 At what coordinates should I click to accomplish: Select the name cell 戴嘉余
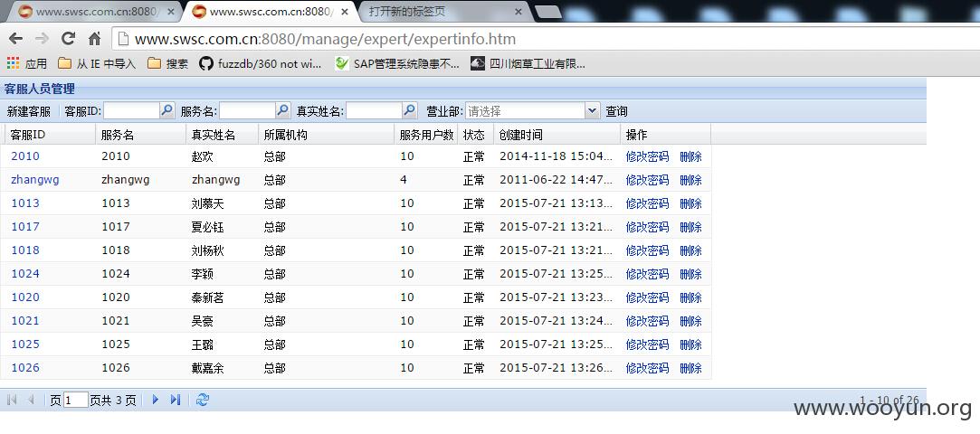coord(207,368)
